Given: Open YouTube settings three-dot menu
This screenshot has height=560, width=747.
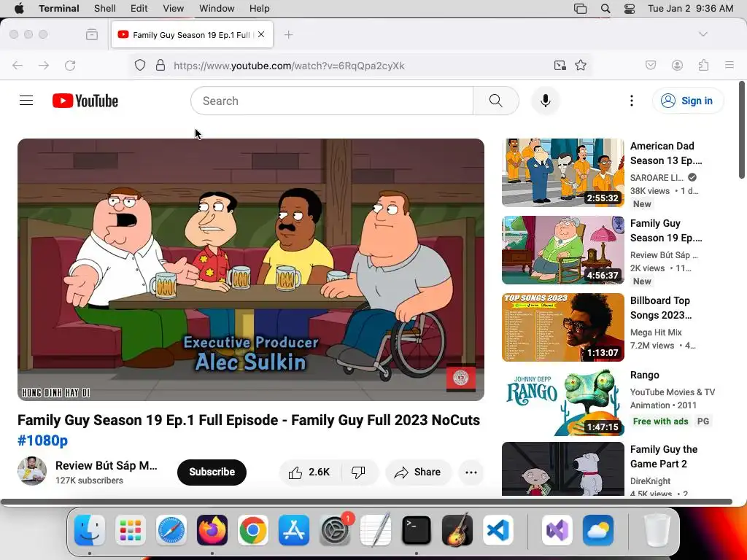Looking at the screenshot, I should [x=631, y=101].
